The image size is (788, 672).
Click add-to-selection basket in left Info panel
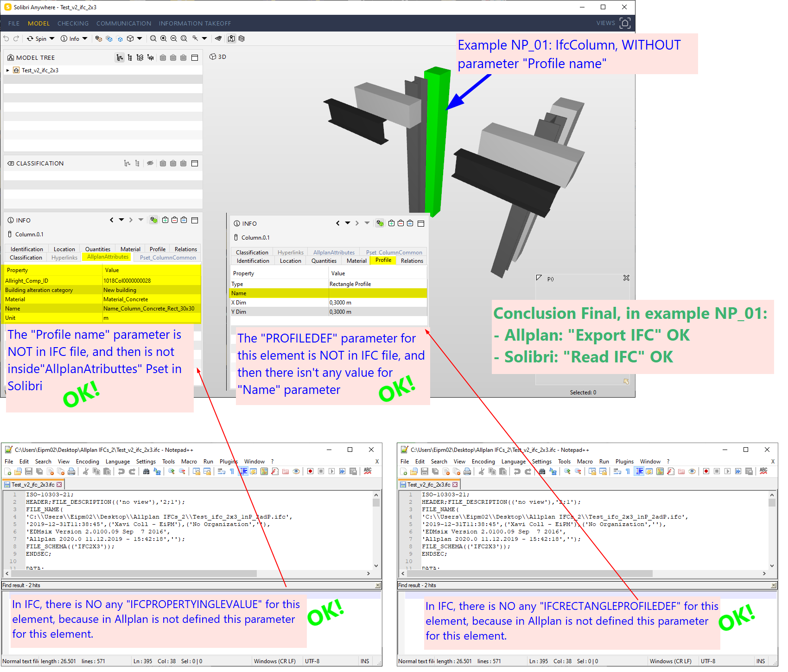point(165,220)
